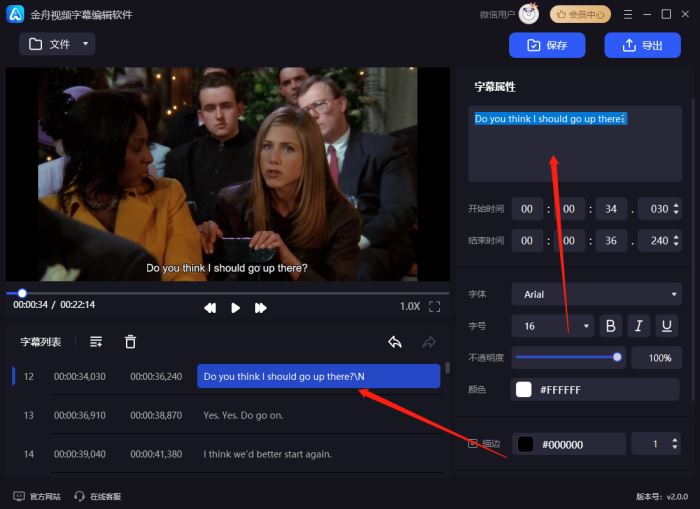Click the start time hours field

click(x=527, y=209)
